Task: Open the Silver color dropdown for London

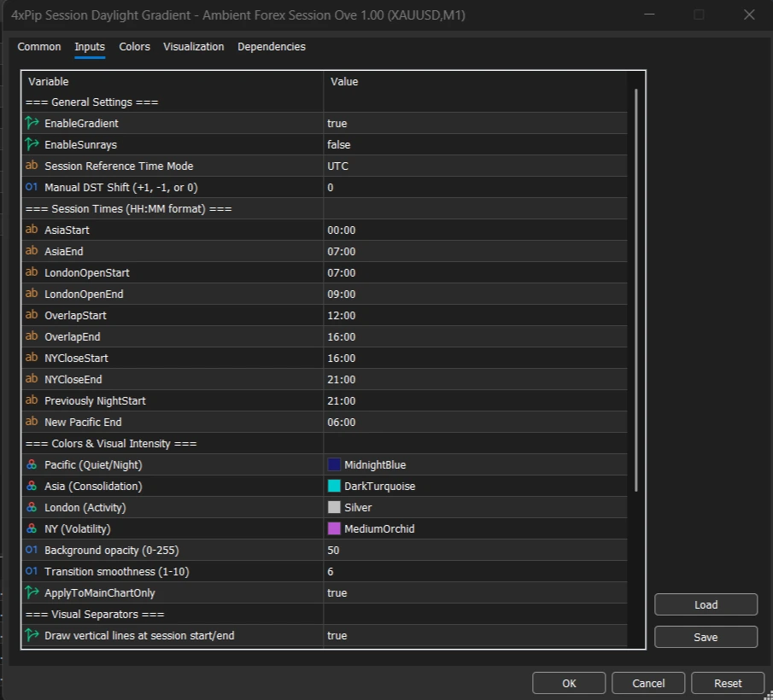Action: click(x=359, y=507)
